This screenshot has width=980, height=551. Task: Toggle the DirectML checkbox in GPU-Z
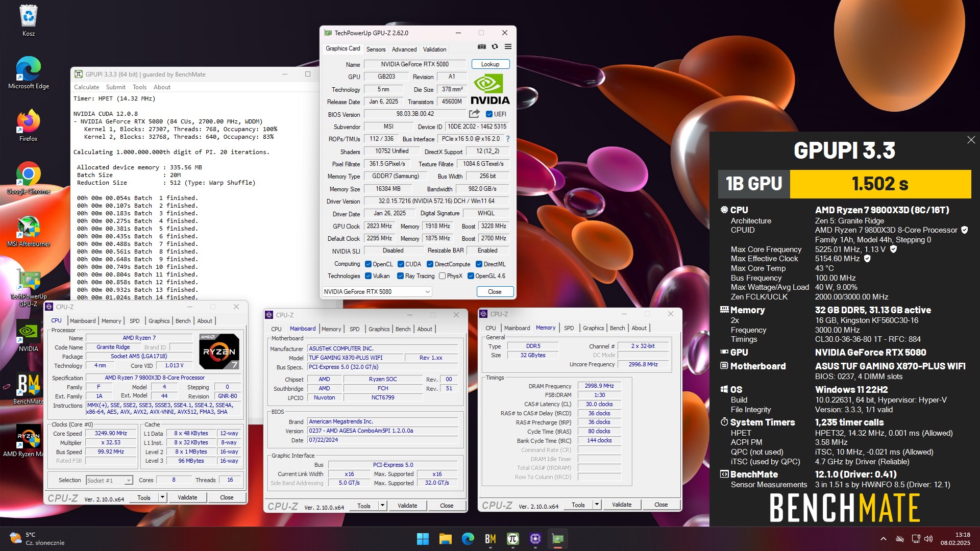tap(479, 264)
